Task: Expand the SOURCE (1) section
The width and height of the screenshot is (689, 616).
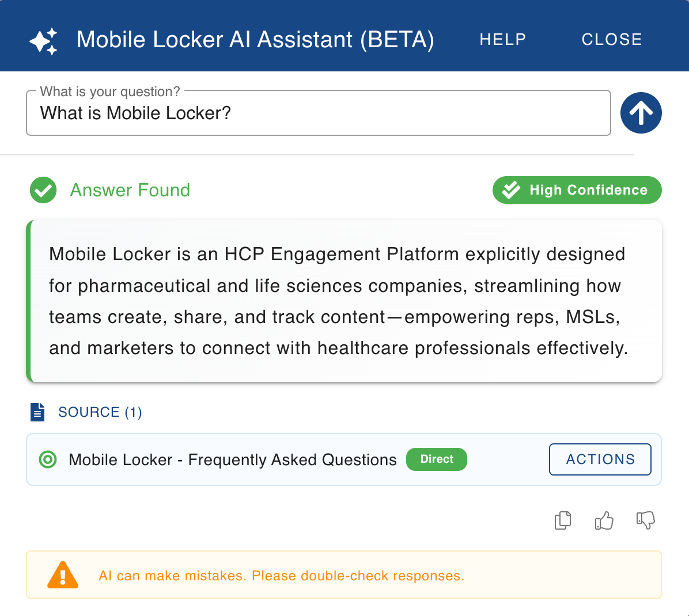Action: tap(100, 412)
